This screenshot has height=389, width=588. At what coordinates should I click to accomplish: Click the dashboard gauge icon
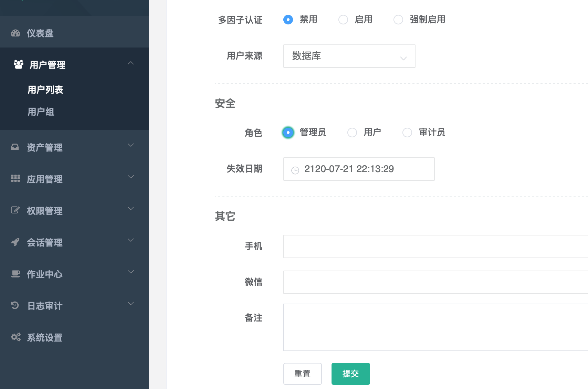[15, 33]
